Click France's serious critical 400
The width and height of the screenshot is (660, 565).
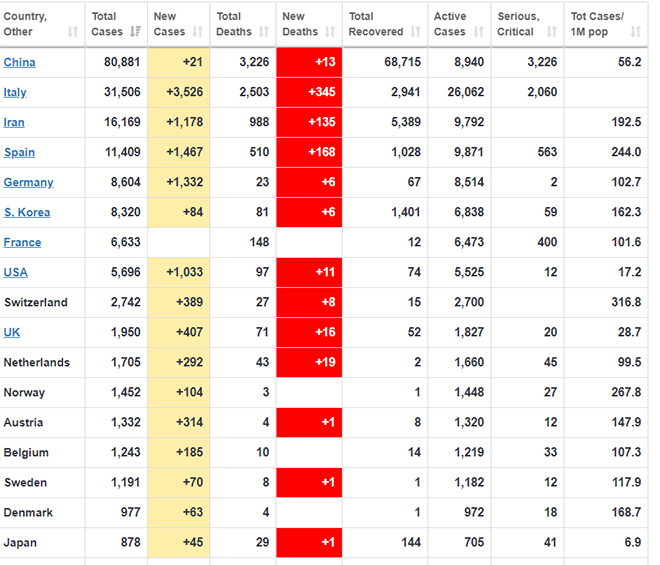(547, 242)
